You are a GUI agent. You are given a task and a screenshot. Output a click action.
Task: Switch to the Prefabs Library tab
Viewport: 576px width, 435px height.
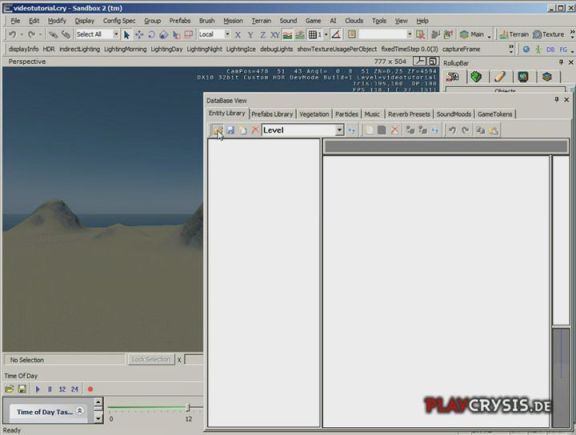272,114
